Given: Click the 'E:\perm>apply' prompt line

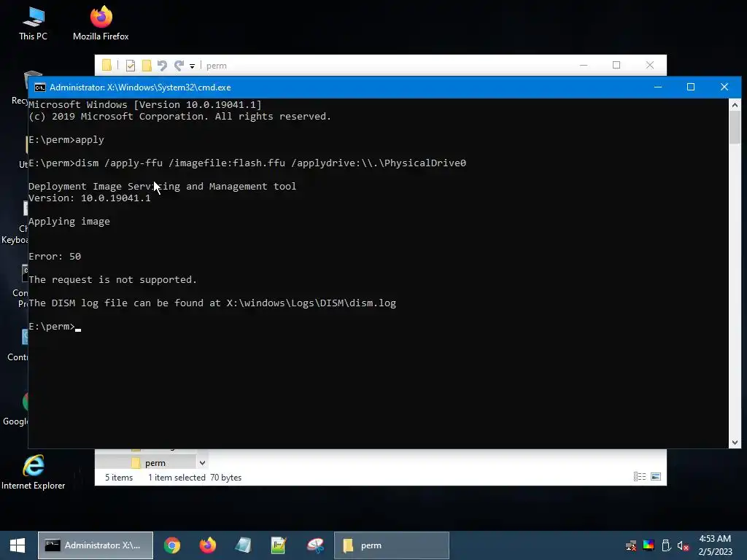Looking at the screenshot, I should 66,140.
